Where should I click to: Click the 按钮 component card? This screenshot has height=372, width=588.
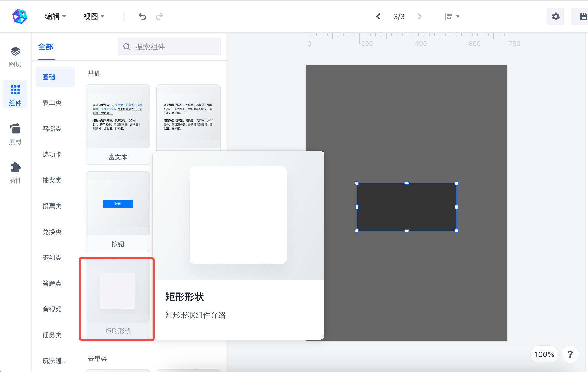point(118,212)
